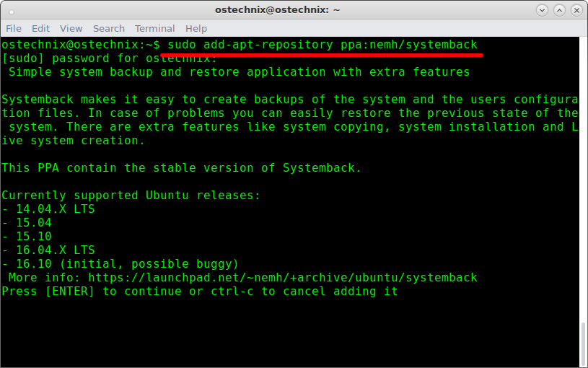
Task: Open the Search menu
Action: [x=109, y=29]
